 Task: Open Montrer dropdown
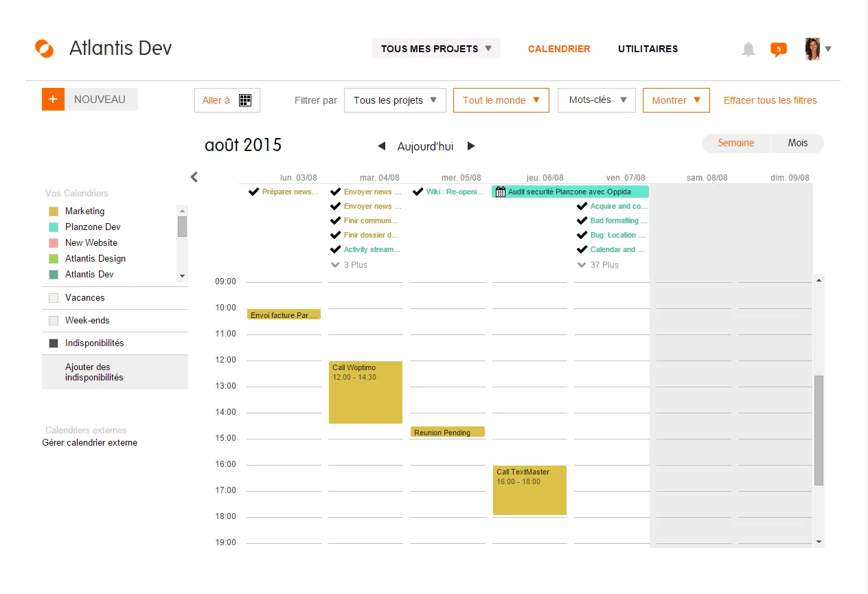coord(676,100)
